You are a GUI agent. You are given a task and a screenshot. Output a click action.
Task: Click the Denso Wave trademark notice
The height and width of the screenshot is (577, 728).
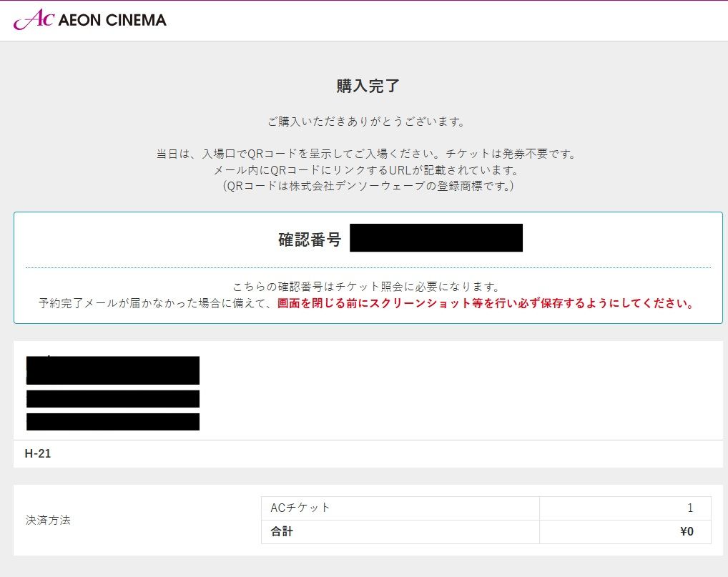tap(368, 186)
